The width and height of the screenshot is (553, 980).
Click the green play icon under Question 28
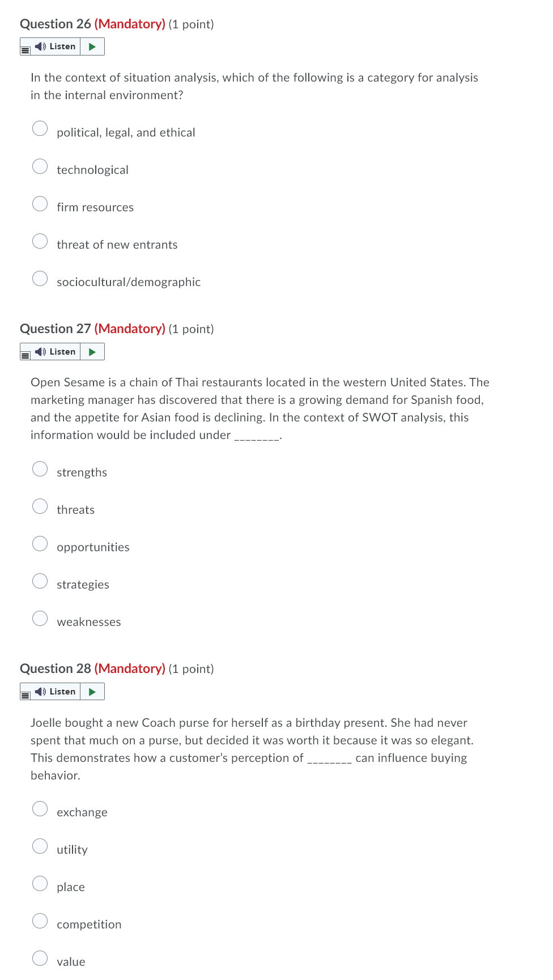(92, 692)
